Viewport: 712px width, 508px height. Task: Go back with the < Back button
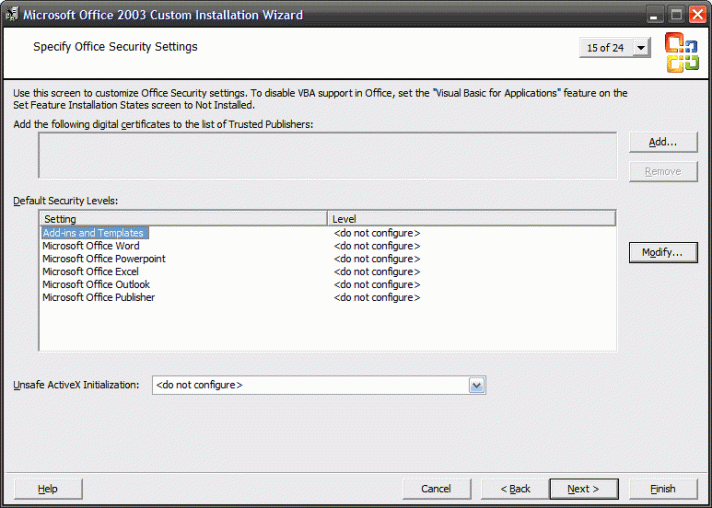coord(515,489)
